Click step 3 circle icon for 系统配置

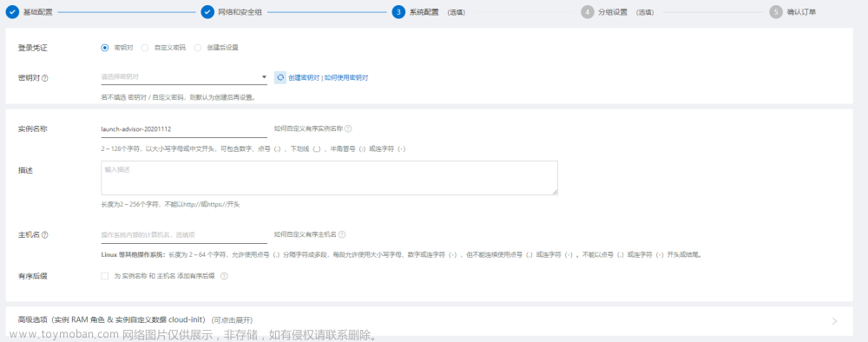398,11
